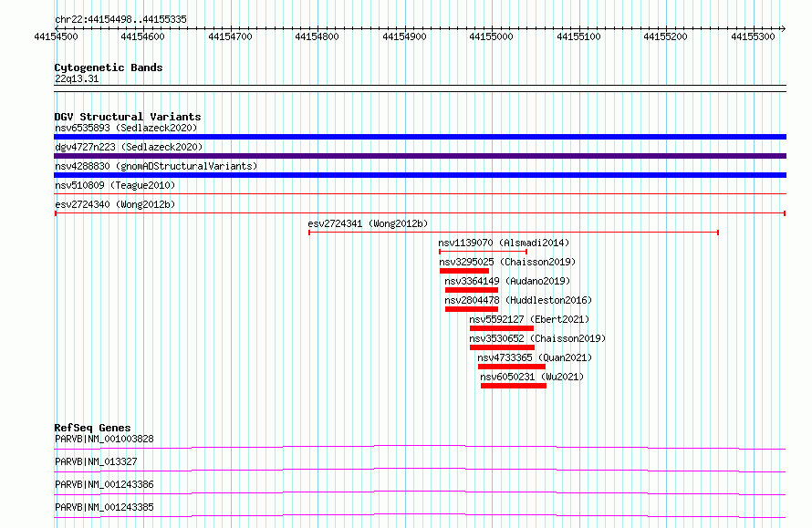The width and height of the screenshot is (812, 528).
Task: Click ruler position 44155300
Action: click(753, 36)
